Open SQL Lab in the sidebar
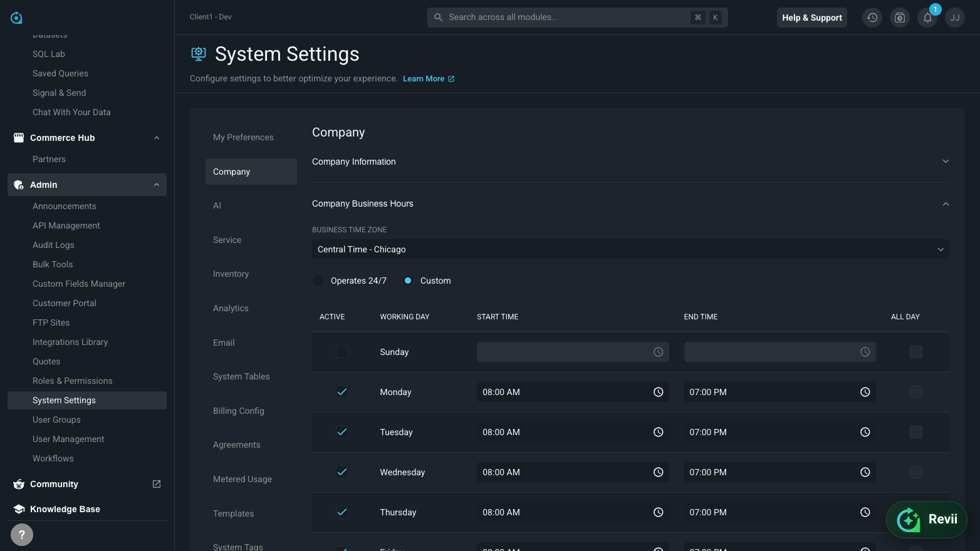The image size is (980, 551). 49,54
